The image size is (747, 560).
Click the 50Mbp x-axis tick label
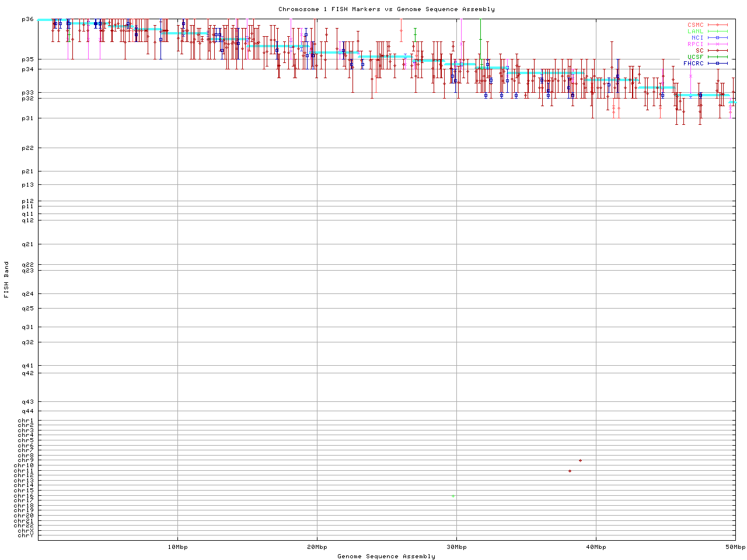735,547
